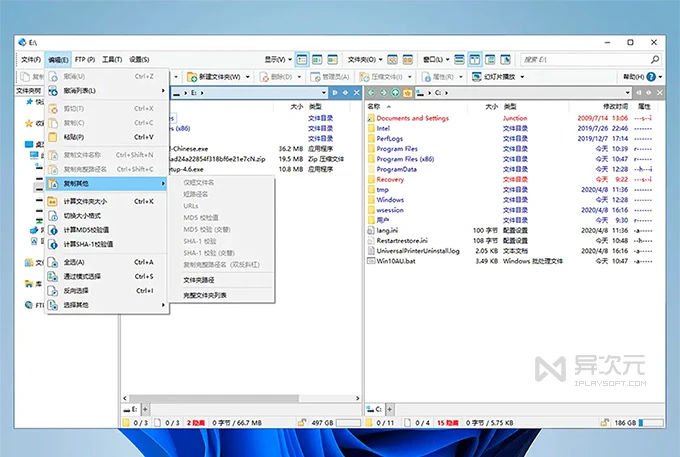This screenshot has width=680, height=457.
Task: Open the 显示(Y) view dropdown
Action: click(x=277, y=60)
